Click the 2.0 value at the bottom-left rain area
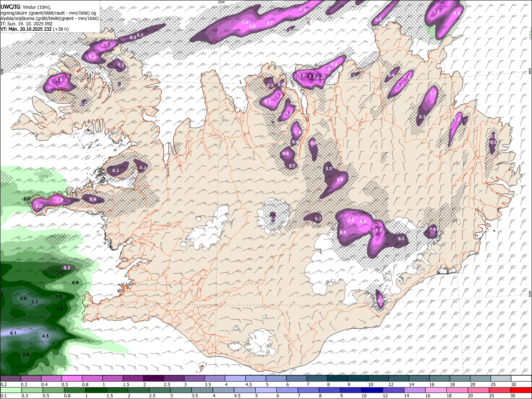The image size is (532, 399). pos(26,355)
